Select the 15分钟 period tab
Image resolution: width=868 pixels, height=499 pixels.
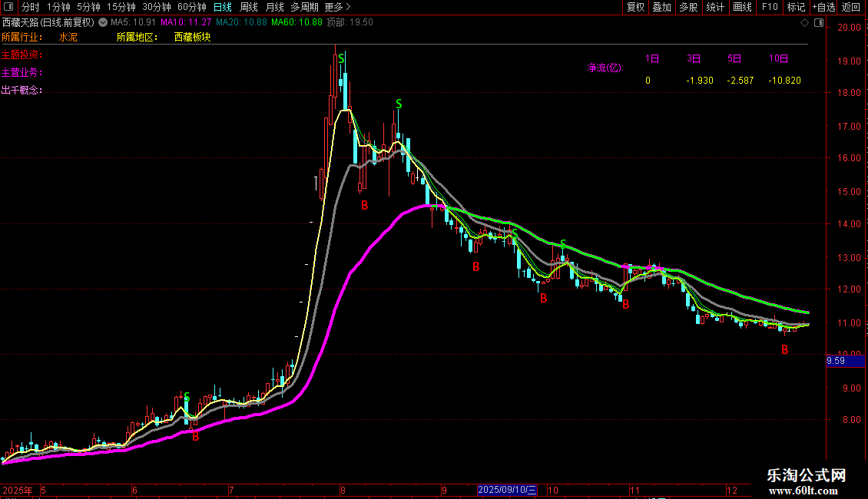click(x=121, y=7)
